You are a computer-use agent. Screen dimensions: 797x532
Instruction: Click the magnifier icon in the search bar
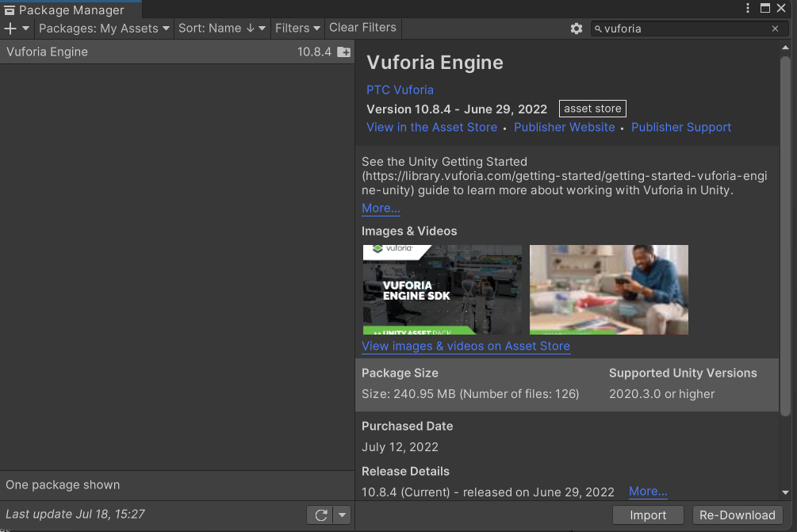click(x=599, y=29)
